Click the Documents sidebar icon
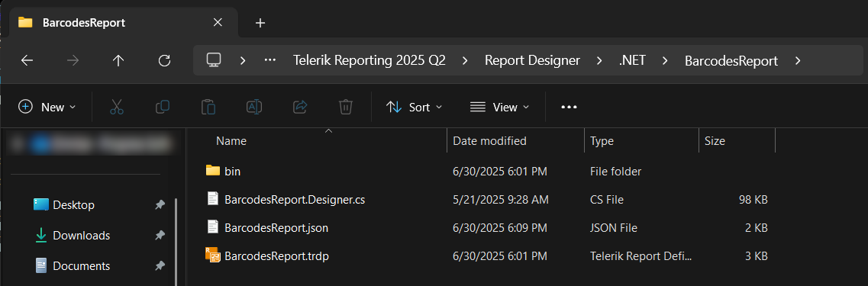868x286 pixels. 41,265
